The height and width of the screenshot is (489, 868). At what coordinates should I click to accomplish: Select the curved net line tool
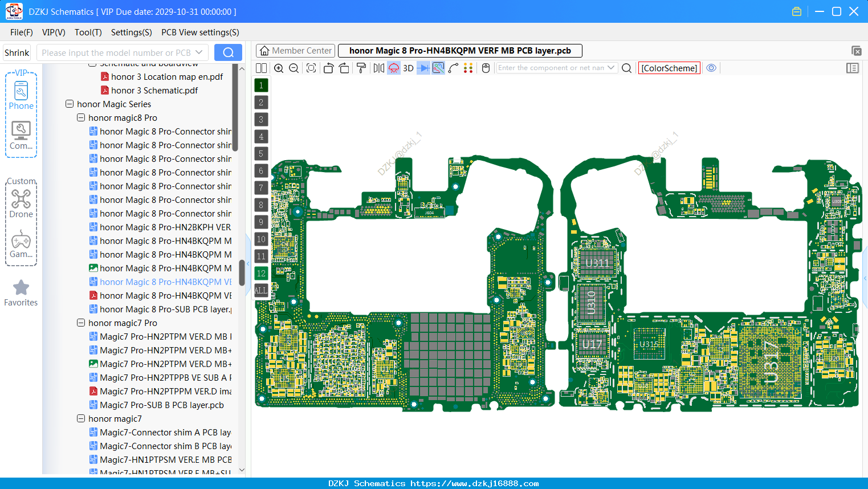tap(454, 68)
